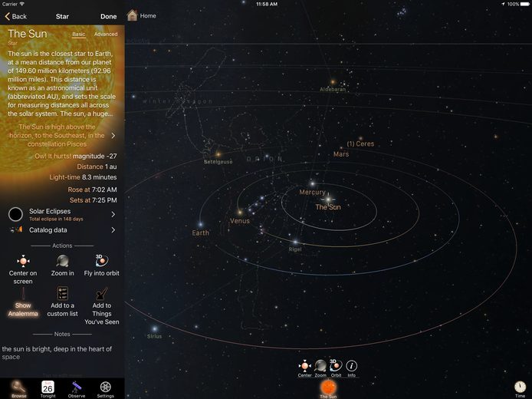Select the Catalog data icon
The image size is (532, 399).
(16, 230)
